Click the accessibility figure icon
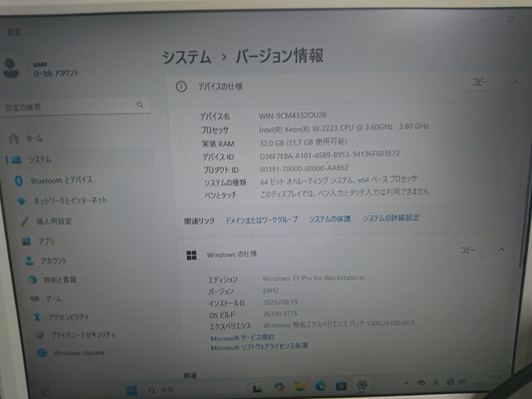The image size is (532, 399). click(37, 317)
